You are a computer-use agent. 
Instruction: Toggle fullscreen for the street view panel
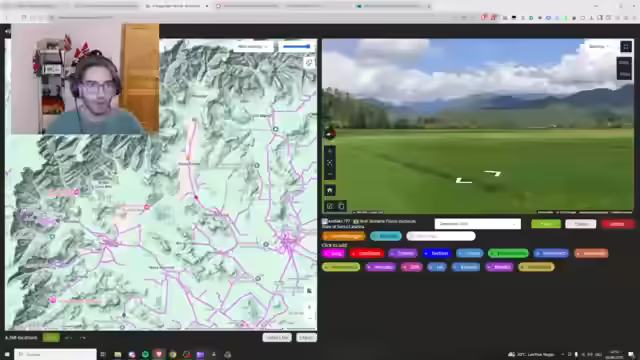click(626, 47)
